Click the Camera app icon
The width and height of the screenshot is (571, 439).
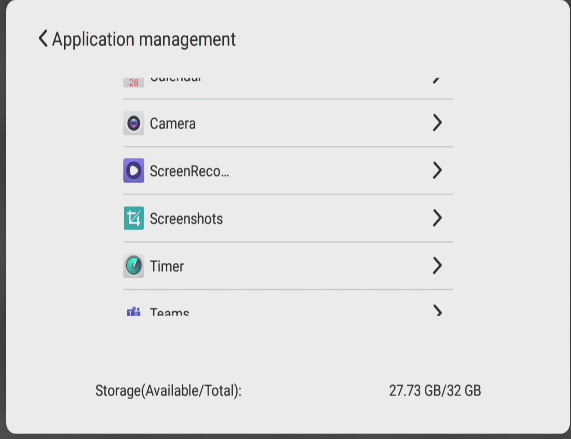coord(134,123)
